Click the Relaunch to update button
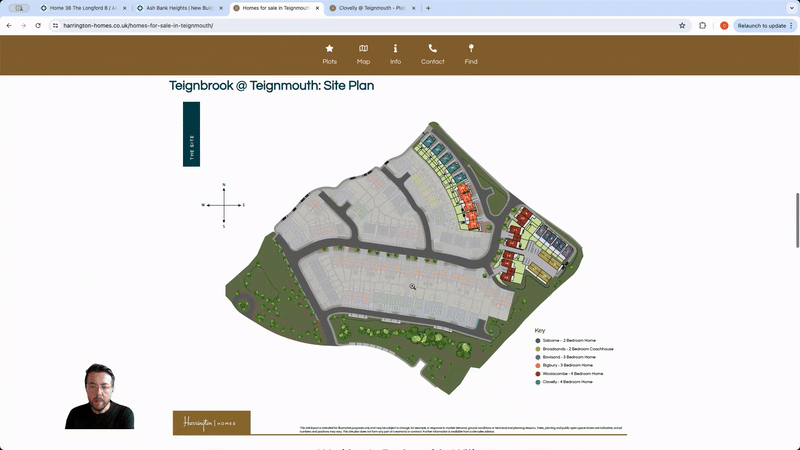Viewport: 800px width, 450px height. tap(760, 25)
